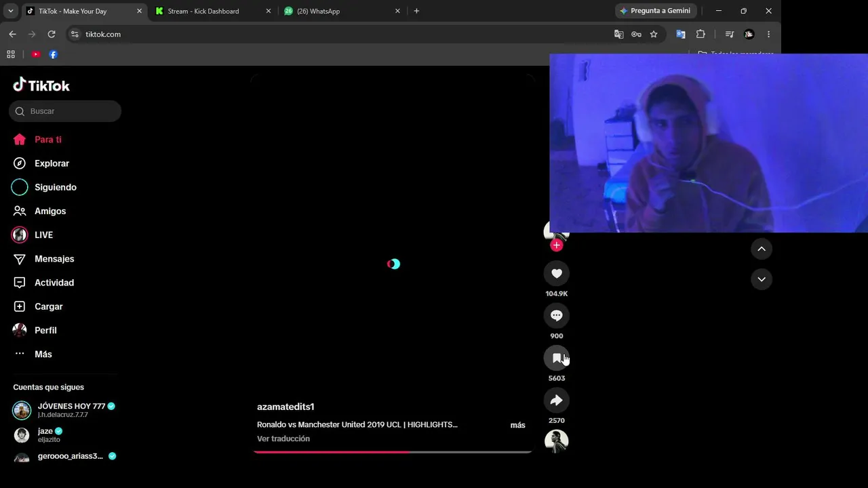Open the azamatedits1 creator profile
The image size is (868, 488).
(285, 407)
